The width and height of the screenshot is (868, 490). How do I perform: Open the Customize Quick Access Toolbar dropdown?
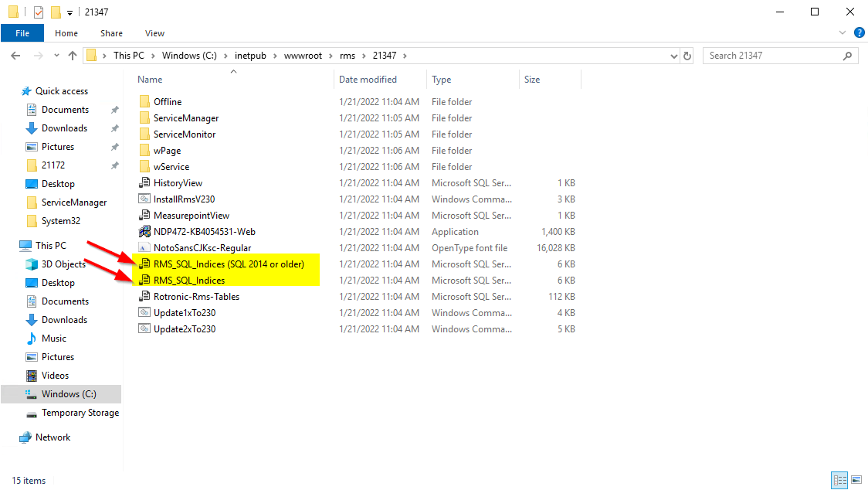click(x=70, y=12)
